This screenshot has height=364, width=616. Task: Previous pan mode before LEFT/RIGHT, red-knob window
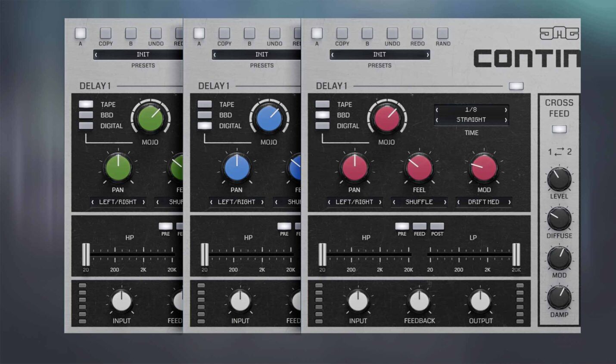329,202
